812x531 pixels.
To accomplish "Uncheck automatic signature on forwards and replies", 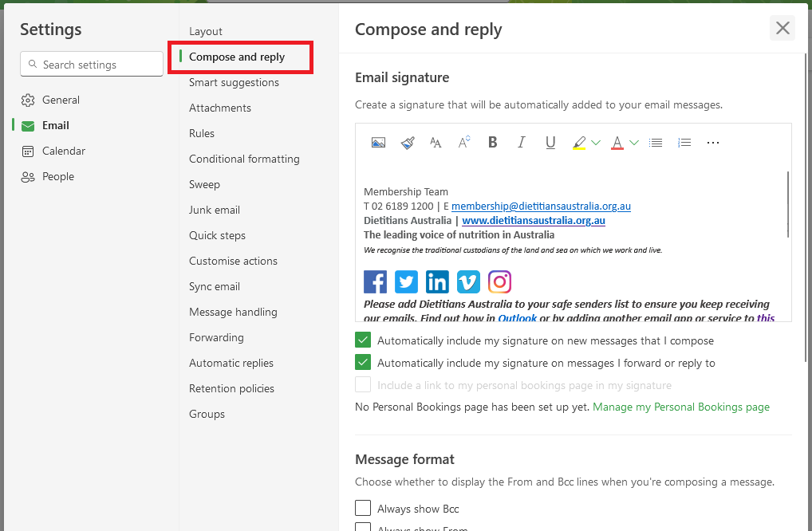I will coord(363,363).
